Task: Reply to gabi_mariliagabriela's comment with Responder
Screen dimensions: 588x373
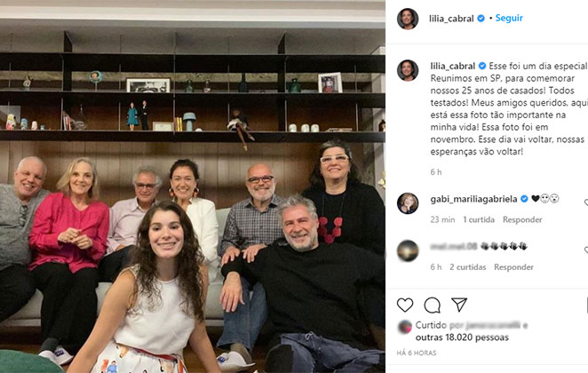Action: (522, 219)
